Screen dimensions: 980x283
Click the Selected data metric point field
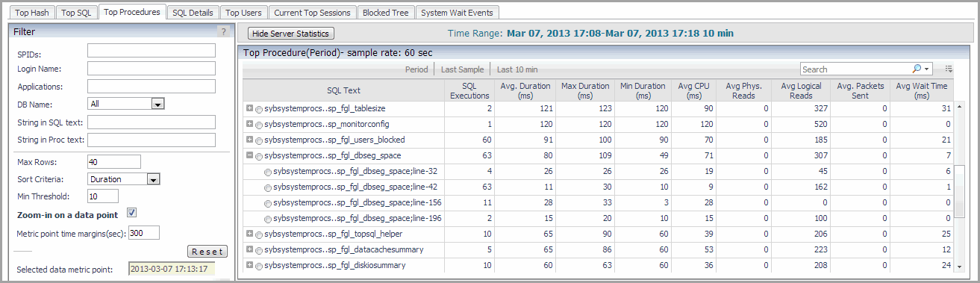click(x=171, y=269)
